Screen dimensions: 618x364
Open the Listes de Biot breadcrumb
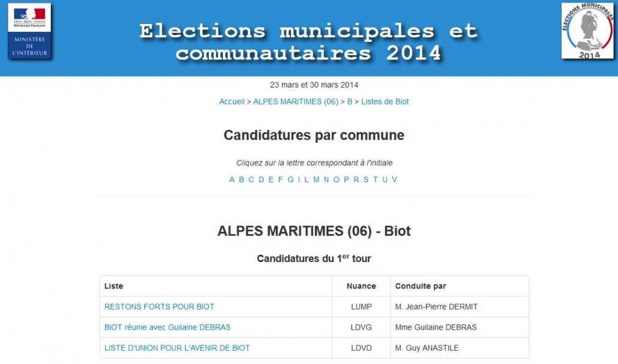pos(385,101)
